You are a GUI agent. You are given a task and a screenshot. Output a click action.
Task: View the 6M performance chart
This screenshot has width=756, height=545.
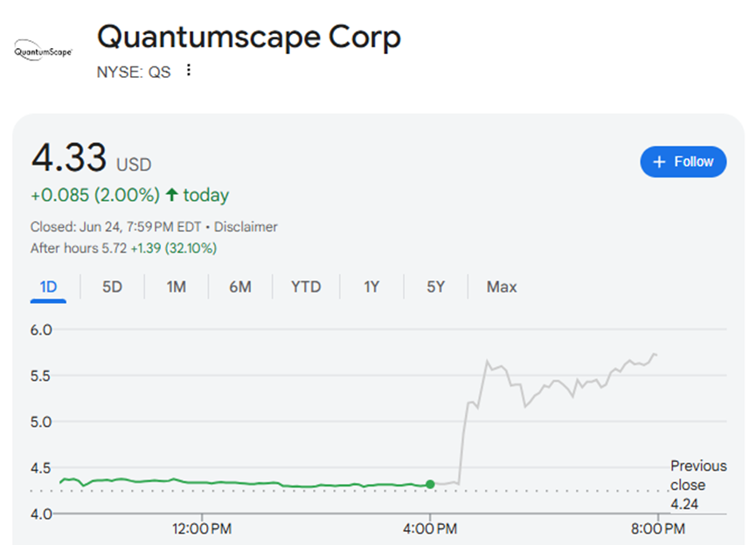click(240, 286)
